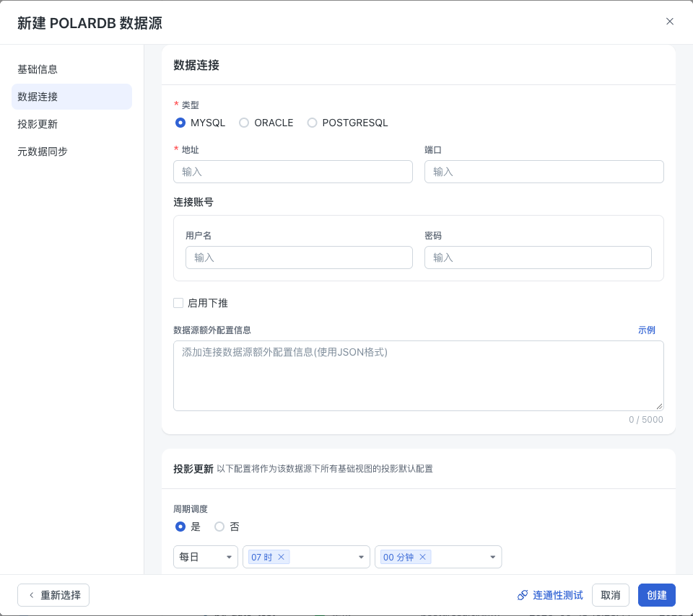Focus the 地址 input field

293,172
